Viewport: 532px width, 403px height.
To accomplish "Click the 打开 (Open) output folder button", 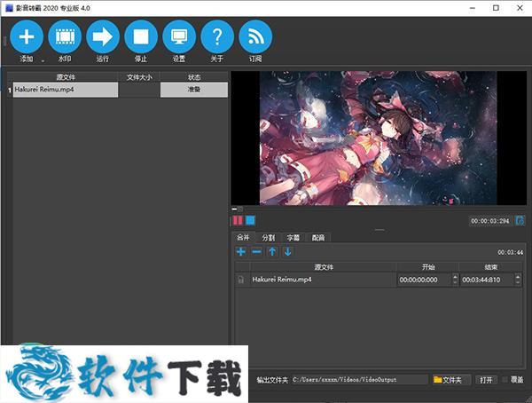I will click(486, 380).
